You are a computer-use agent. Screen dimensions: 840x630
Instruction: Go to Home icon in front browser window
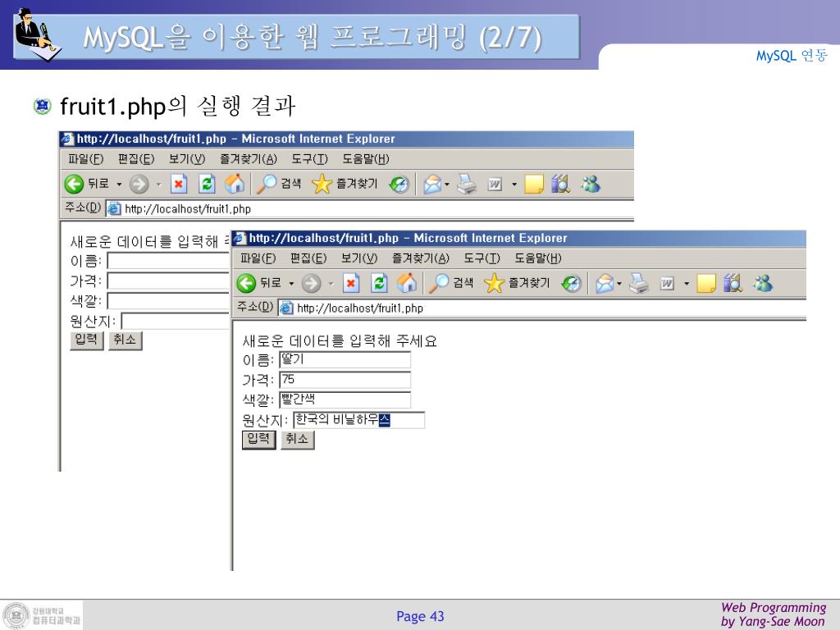(x=407, y=282)
